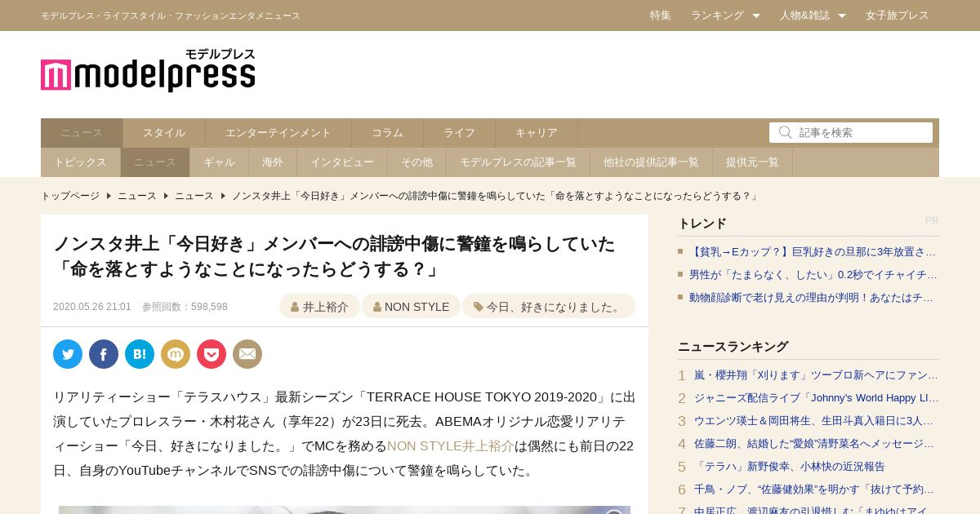Share article on Twitter

coord(68,354)
